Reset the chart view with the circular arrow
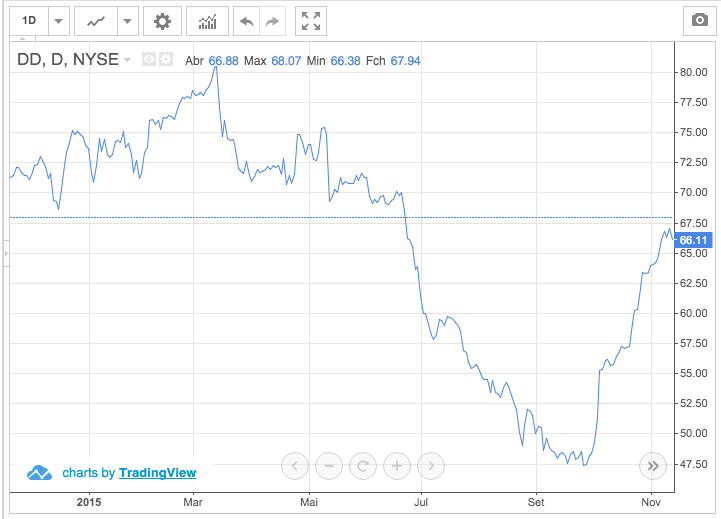The height and width of the screenshot is (519, 721). 362,465
